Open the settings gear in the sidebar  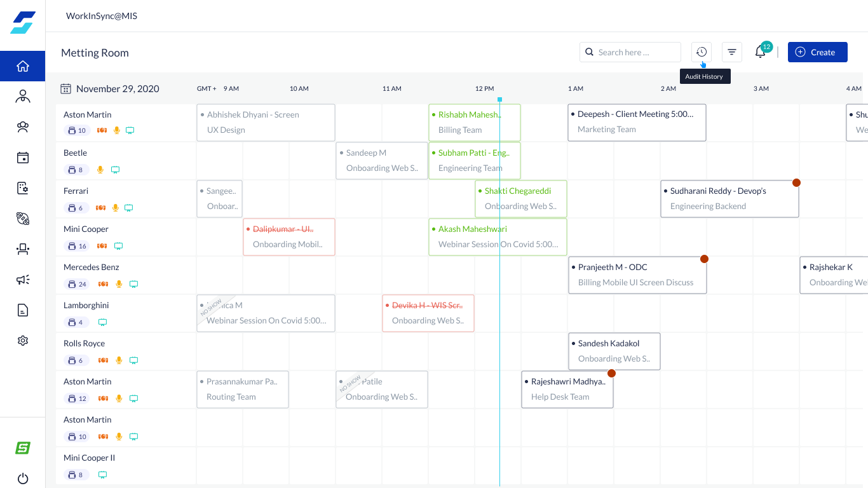tap(23, 341)
